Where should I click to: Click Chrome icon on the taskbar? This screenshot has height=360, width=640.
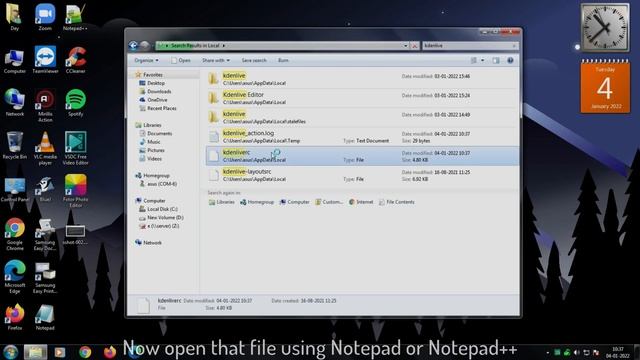[x=85, y=352]
